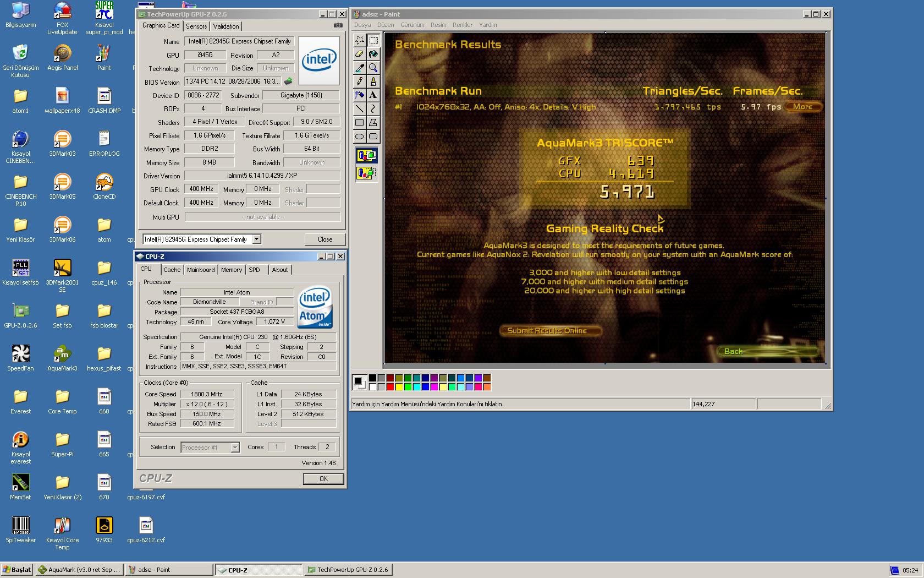924x578 pixels.
Task: Select the Ellipse shape tool
Action: coord(359,137)
